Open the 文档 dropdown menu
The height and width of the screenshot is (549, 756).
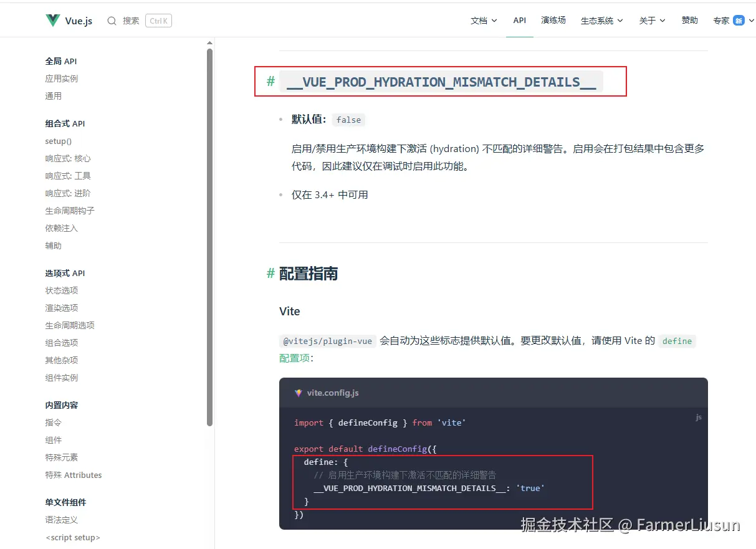coord(484,21)
